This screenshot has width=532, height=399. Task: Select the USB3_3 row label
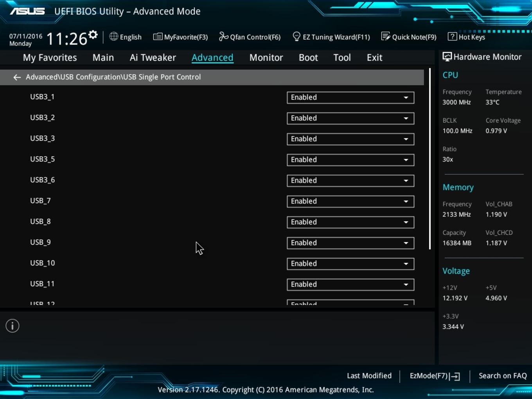tap(42, 138)
